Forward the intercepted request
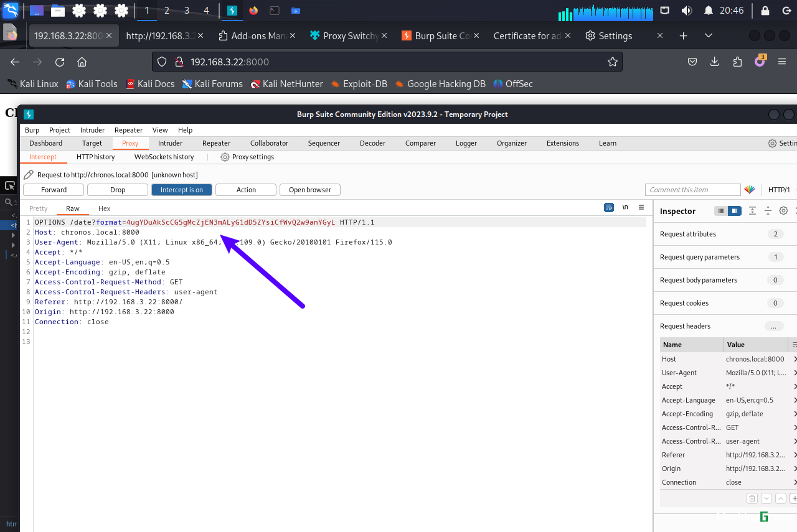 54,190
